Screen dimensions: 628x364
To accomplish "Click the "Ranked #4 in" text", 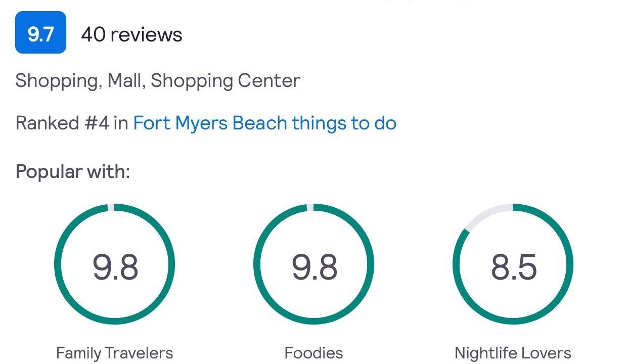I will pyautogui.click(x=72, y=123).
